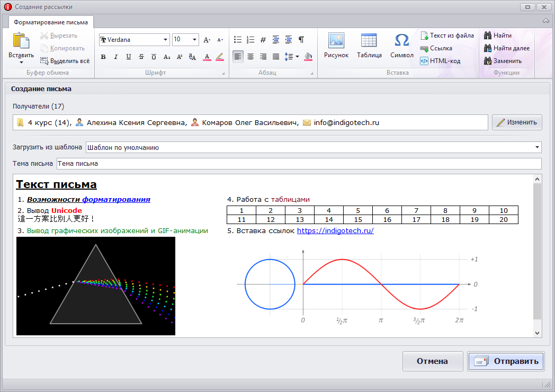Toggle bold formatting
The height and width of the screenshot is (392, 555).
[x=103, y=57]
